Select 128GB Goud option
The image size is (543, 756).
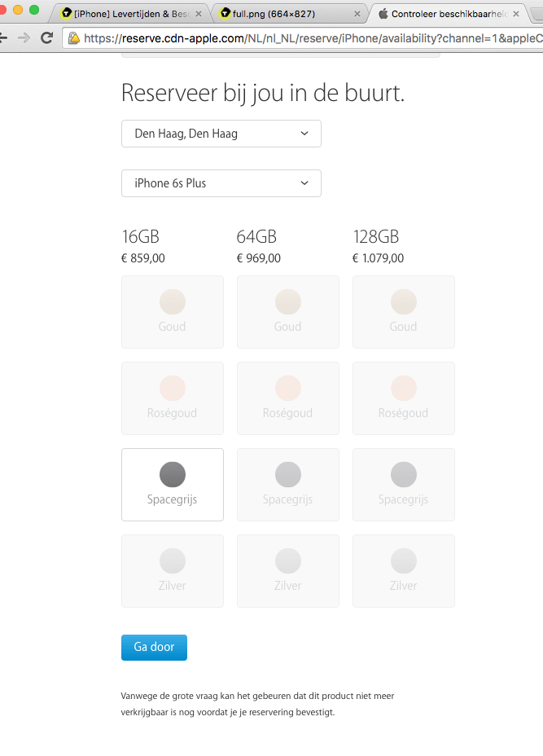click(404, 312)
